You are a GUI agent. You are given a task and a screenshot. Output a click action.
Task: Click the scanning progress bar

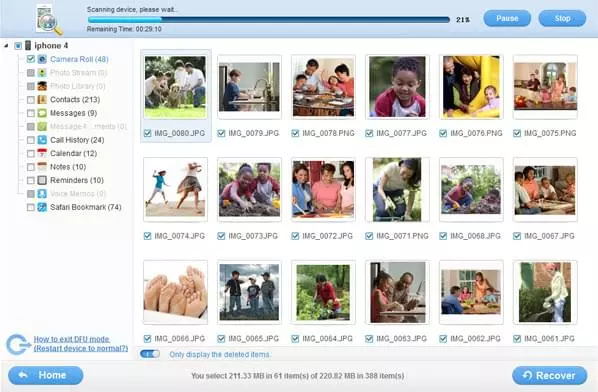click(268, 19)
